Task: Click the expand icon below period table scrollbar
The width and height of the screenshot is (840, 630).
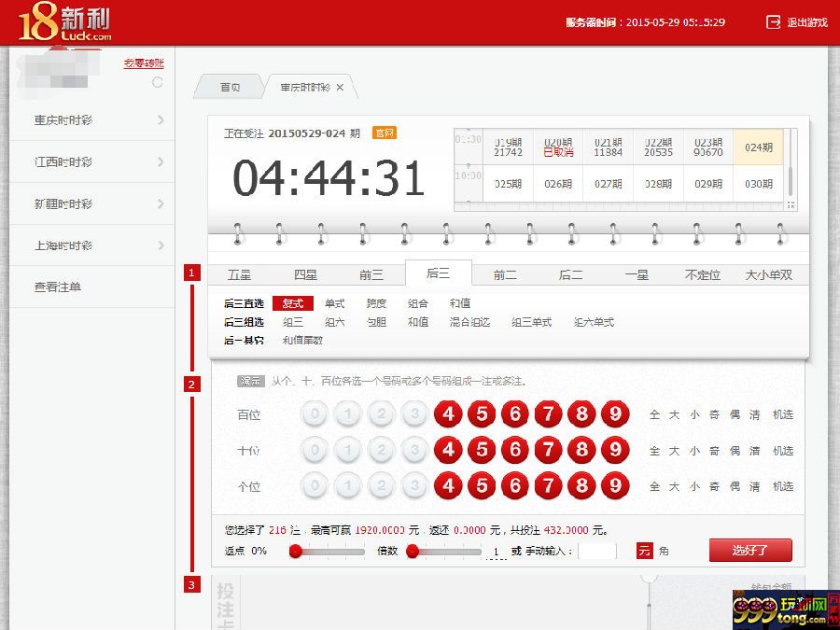Action: click(x=791, y=205)
